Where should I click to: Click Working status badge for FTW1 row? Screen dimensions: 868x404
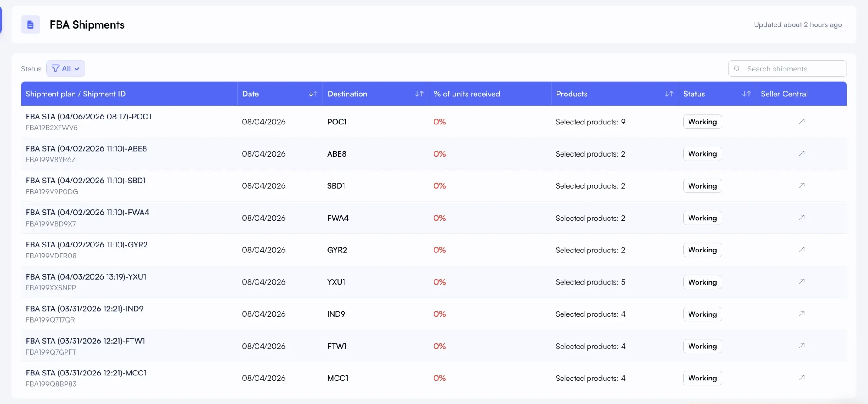(x=702, y=346)
